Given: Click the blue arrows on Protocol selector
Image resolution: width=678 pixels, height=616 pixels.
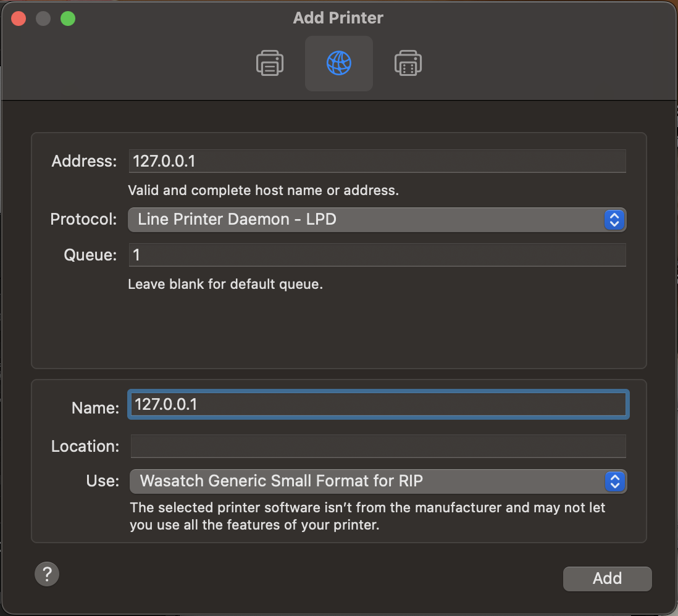Looking at the screenshot, I should pos(614,219).
